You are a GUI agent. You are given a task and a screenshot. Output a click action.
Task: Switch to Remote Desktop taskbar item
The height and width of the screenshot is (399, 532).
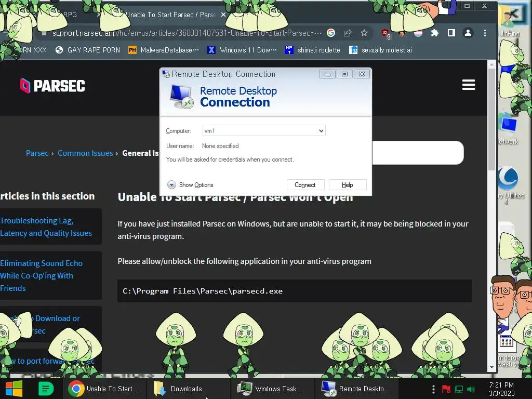[357, 389]
